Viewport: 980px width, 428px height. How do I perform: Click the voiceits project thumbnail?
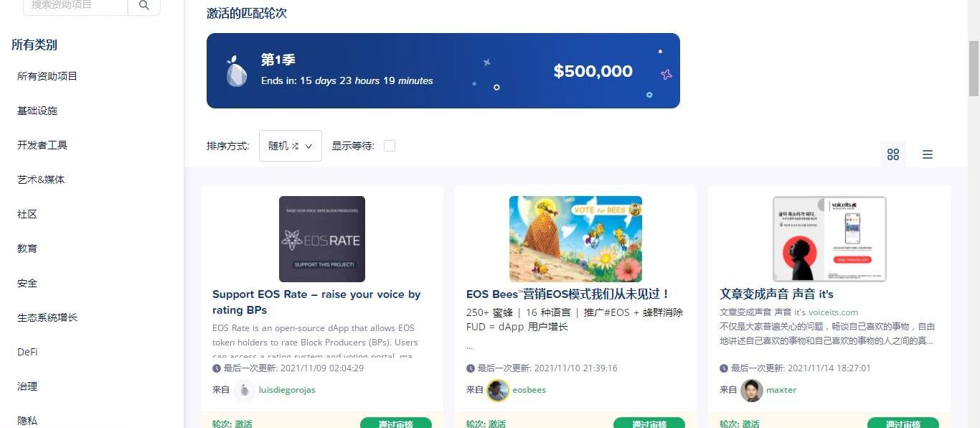pos(829,239)
